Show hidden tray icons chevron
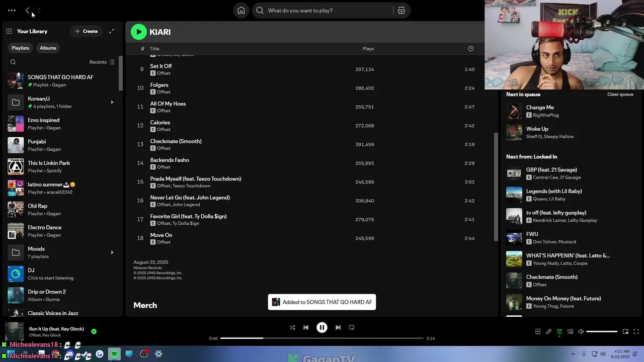 (573, 354)
